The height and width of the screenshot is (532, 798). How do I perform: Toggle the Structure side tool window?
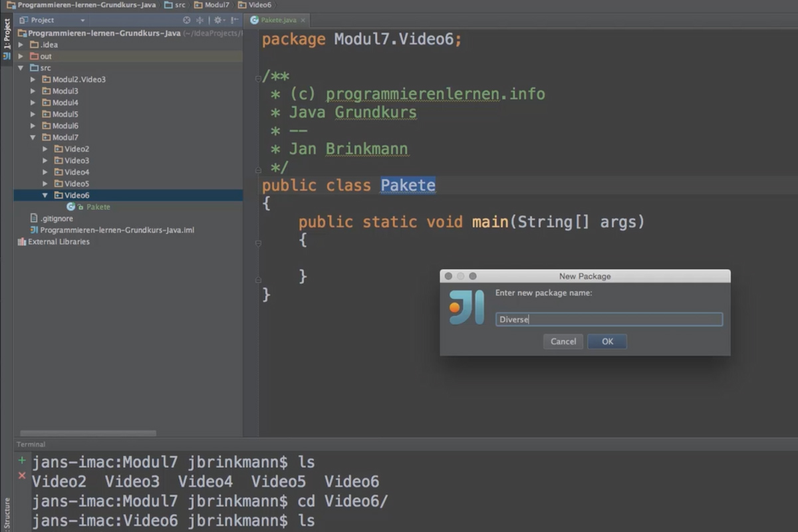(x=7, y=515)
